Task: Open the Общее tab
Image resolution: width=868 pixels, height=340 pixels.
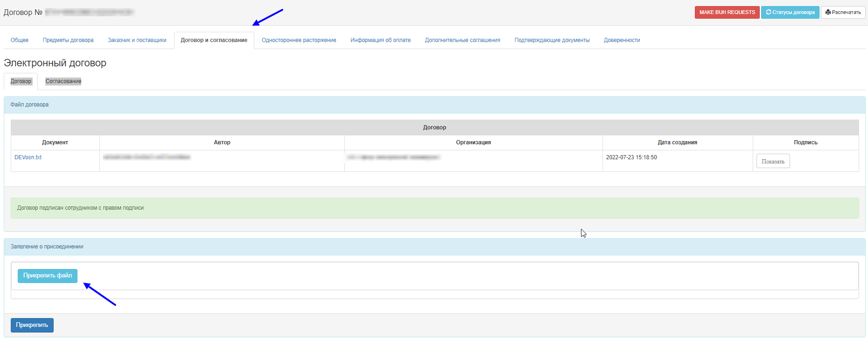Action: click(20, 40)
